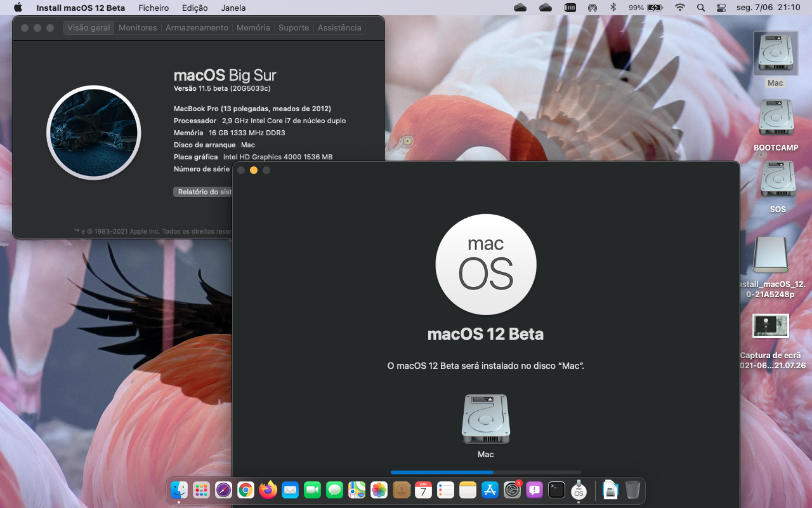
Task: Open Spotlight search in the menu bar
Action: click(701, 8)
